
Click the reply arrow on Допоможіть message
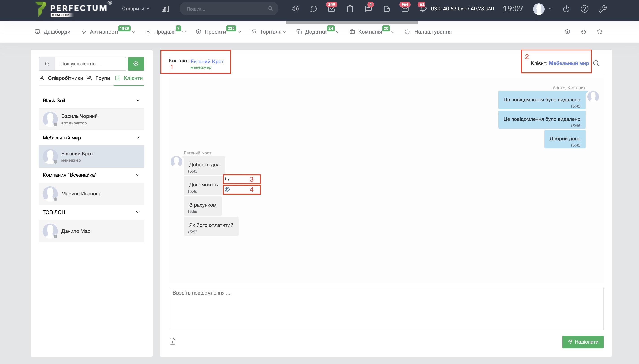pos(227,179)
